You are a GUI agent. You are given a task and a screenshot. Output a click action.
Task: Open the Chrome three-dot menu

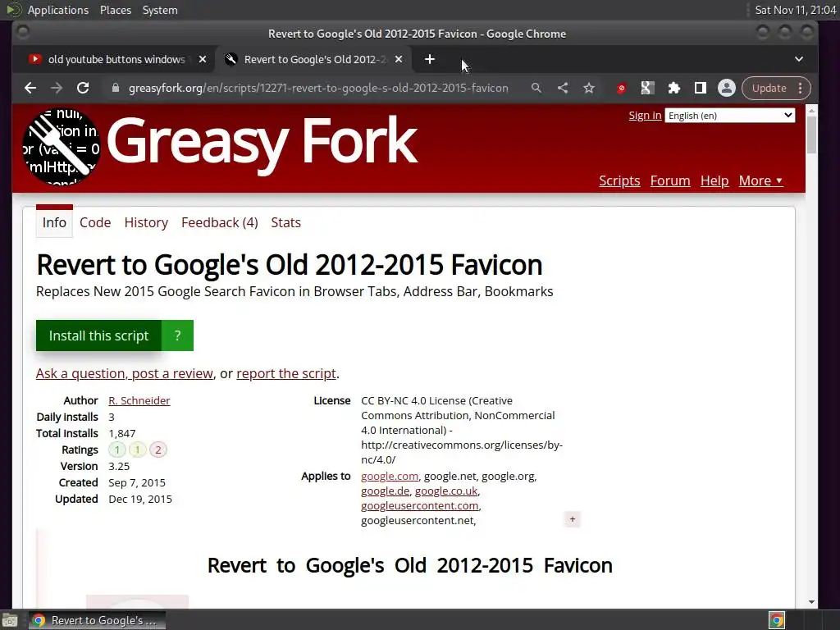(x=801, y=88)
